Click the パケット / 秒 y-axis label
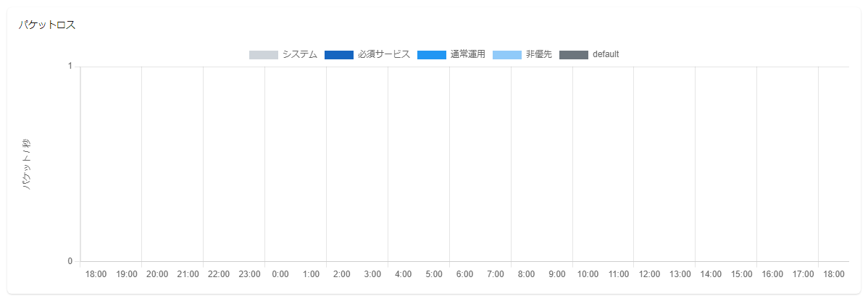The height and width of the screenshot is (301, 868). (27, 164)
